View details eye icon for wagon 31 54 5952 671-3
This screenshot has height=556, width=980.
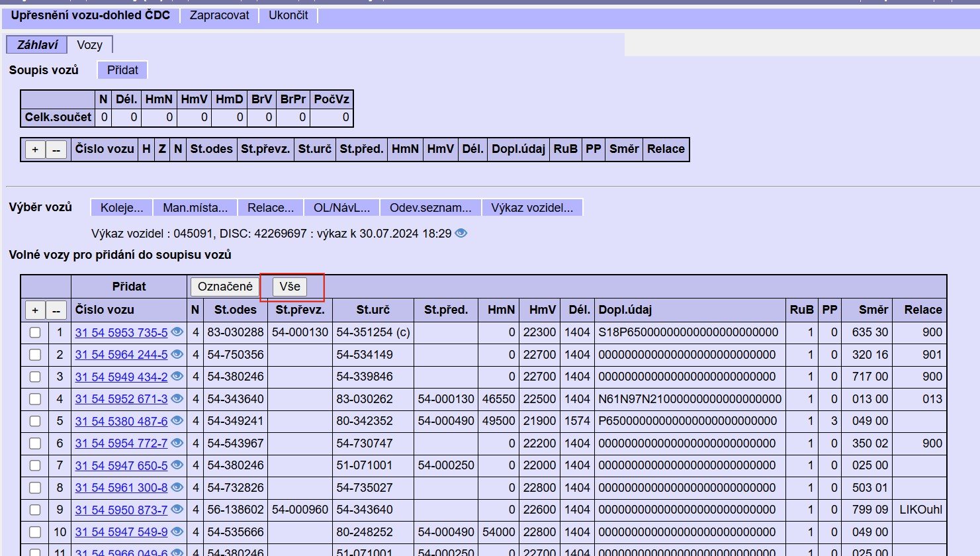coord(177,399)
